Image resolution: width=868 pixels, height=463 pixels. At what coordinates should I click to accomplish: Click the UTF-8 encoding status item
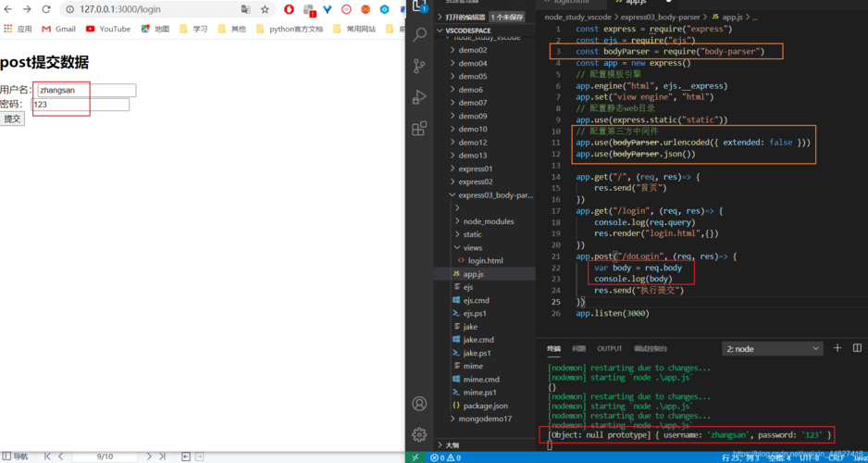click(810, 457)
